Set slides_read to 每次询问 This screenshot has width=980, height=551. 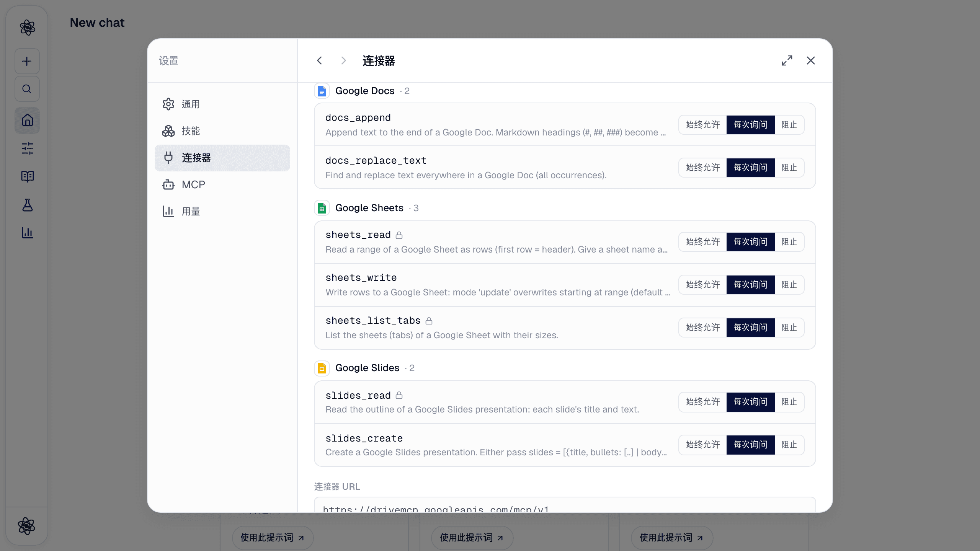pos(750,402)
